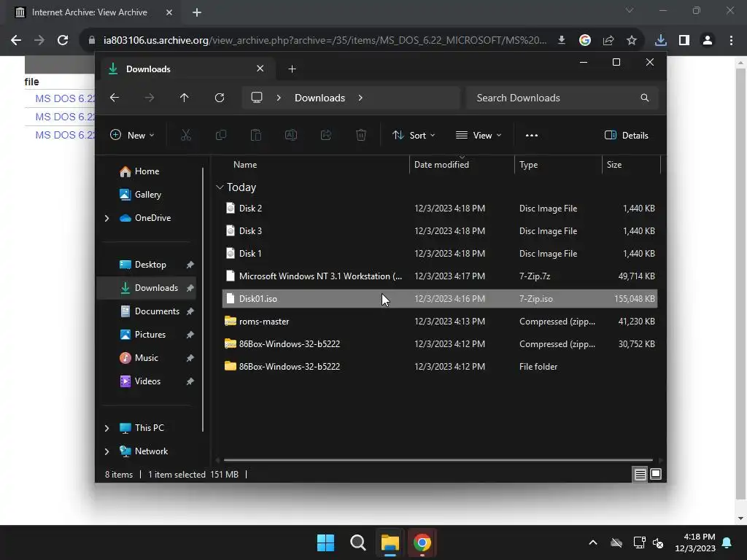Switch to details list view icon
The width and height of the screenshot is (747, 560).
640,474
